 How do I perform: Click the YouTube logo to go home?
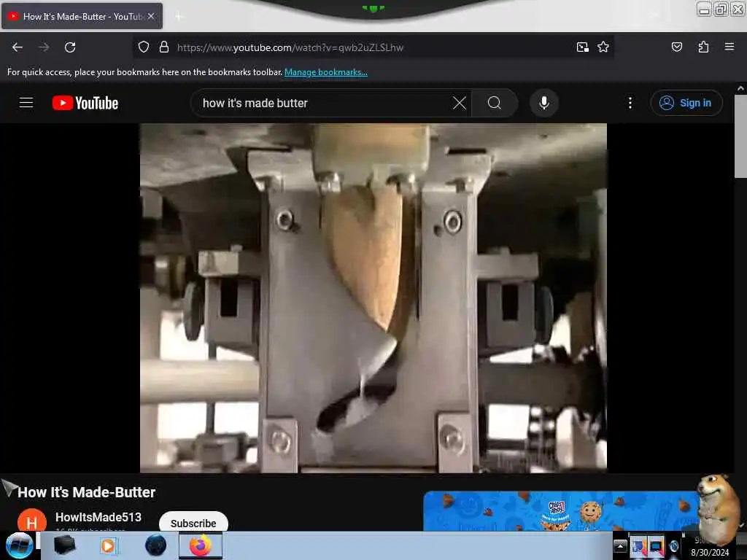85,103
